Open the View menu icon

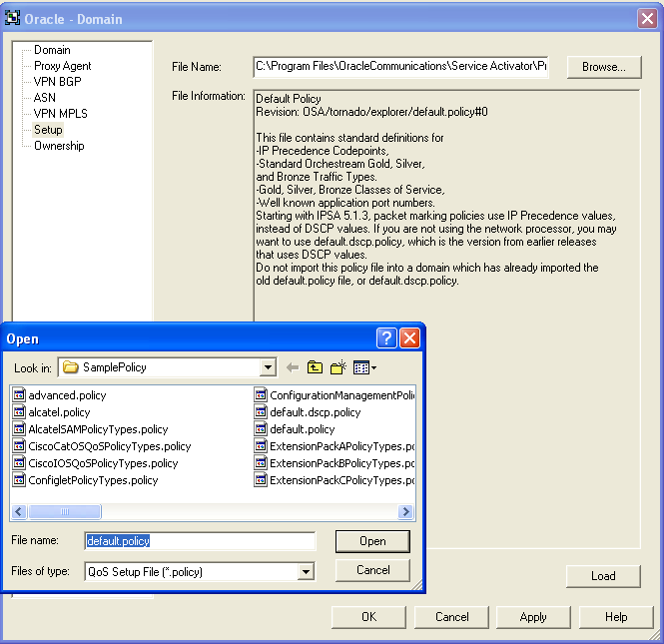click(364, 367)
